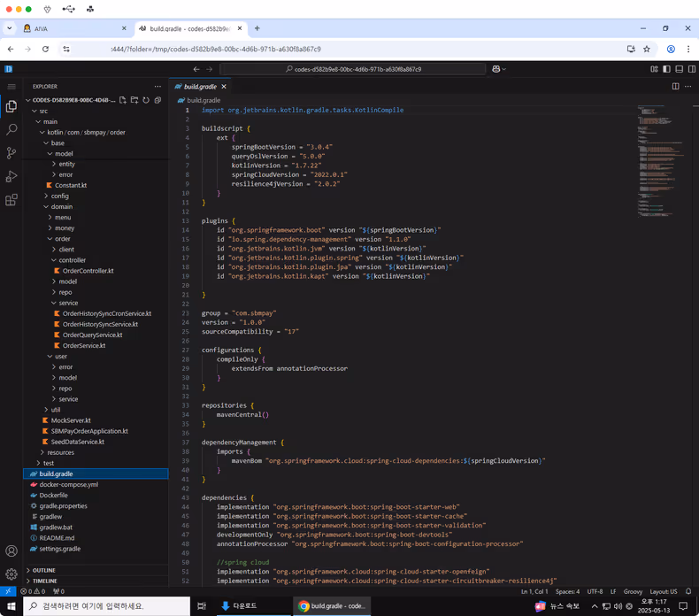Open browser profile icon
Screen dimensions: 699x616
[671, 49]
